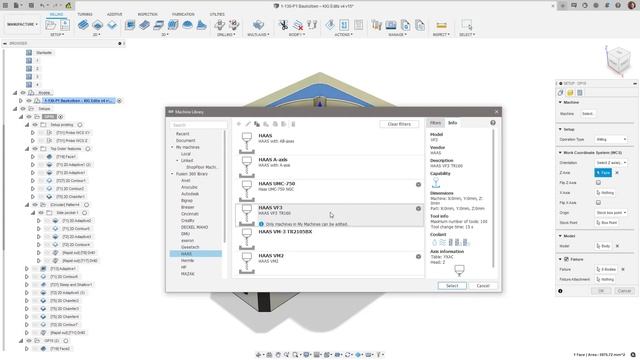Select the HAAS VM2 machine

click(x=329, y=263)
